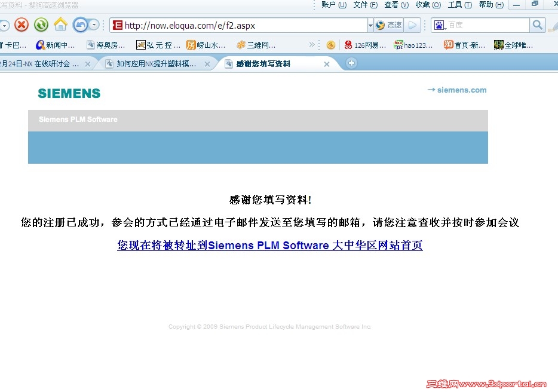Click the 百度 search input box

[488, 25]
